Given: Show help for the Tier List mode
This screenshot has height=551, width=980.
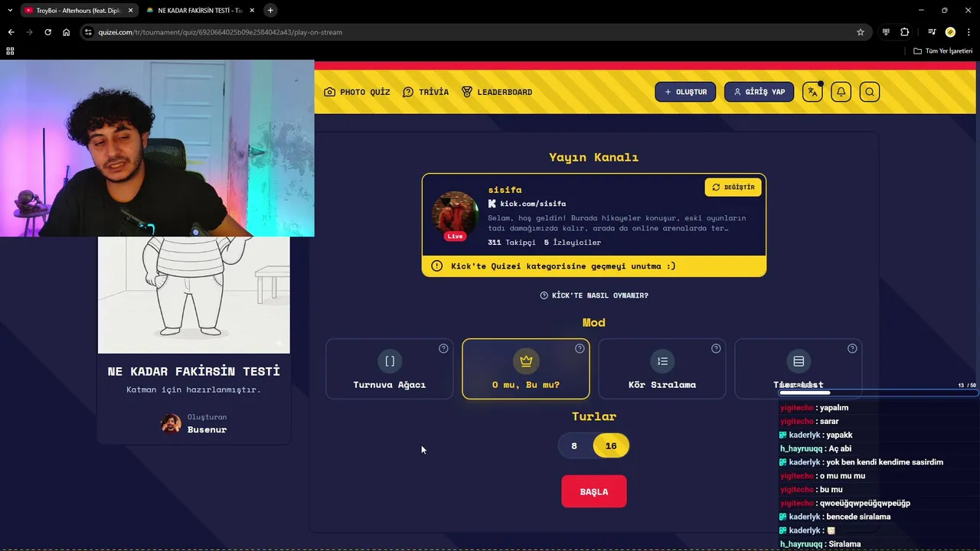Looking at the screenshot, I should click(852, 348).
